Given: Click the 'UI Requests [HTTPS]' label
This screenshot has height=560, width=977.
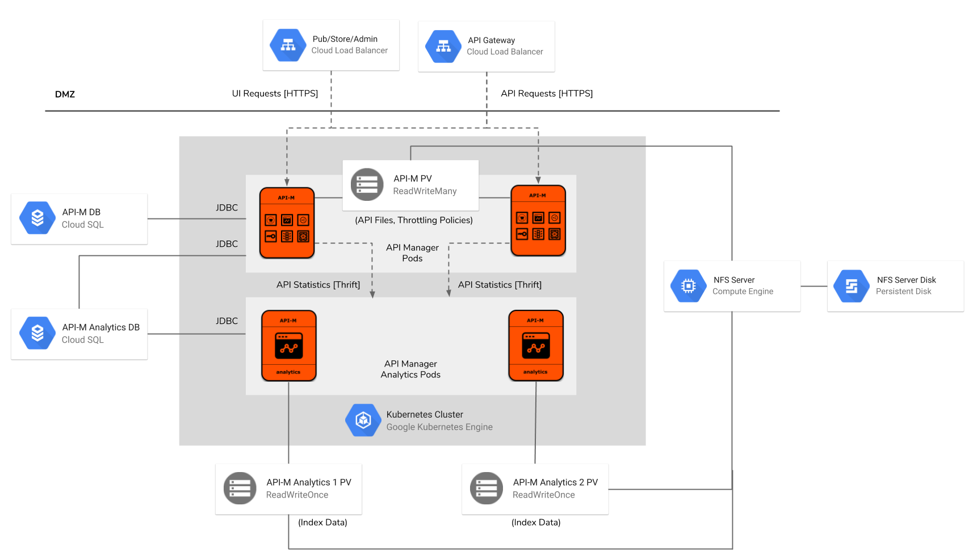Looking at the screenshot, I should tap(275, 94).
